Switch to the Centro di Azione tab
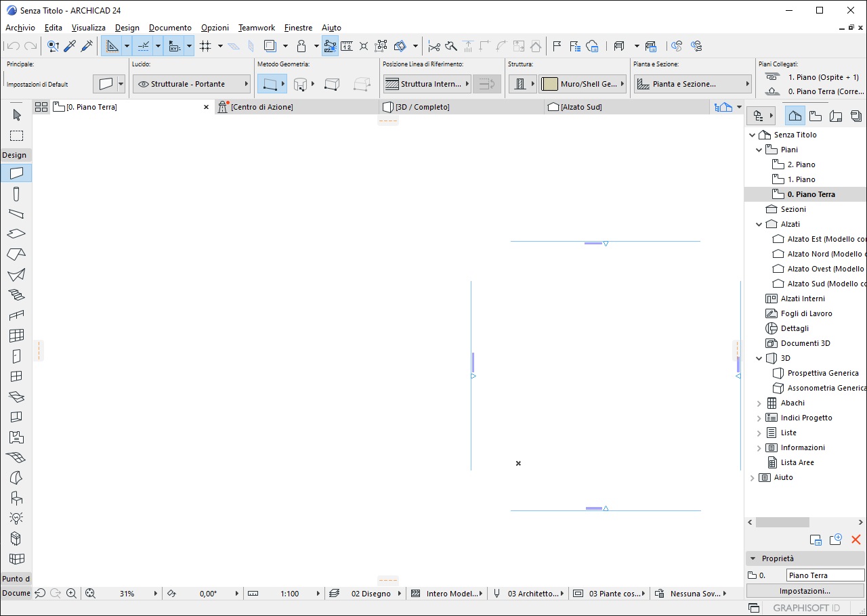Image resolution: width=867 pixels, height=616 pixels. 297,107
